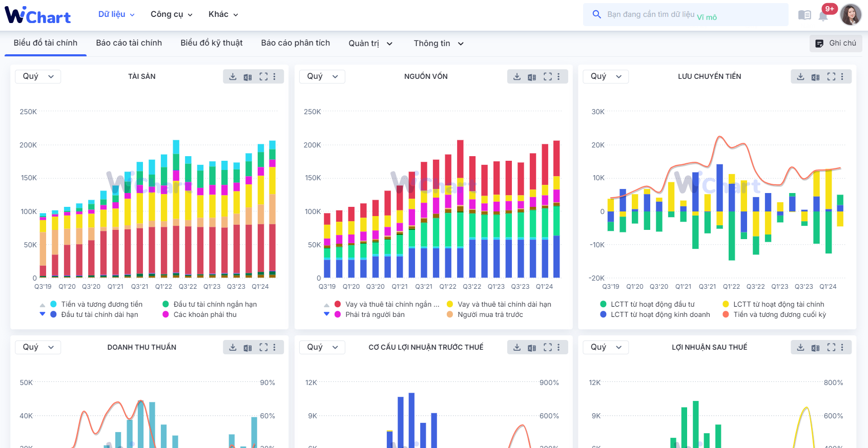Expand LỢI NHUẬN SAU THUẾ chart to fullscreen

pos(831,347)
